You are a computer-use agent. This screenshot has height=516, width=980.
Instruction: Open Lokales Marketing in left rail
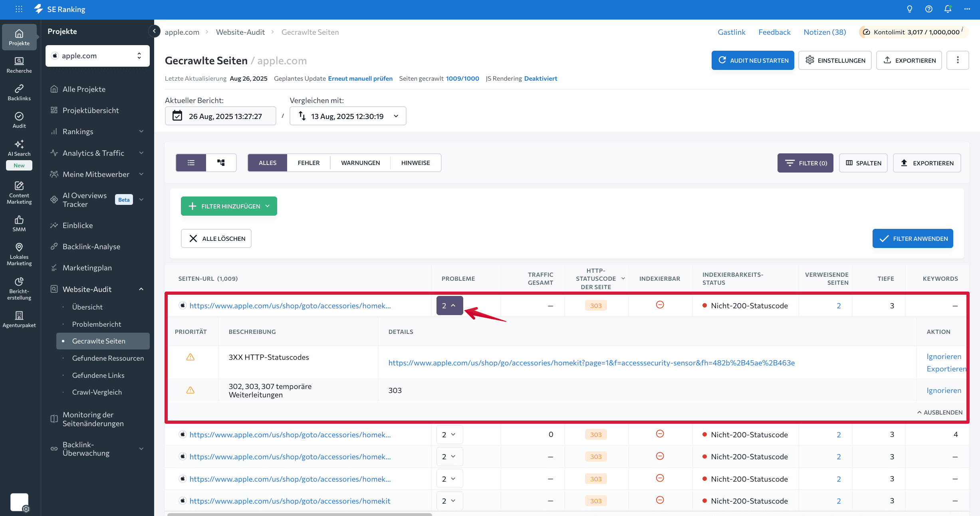click(x=19, y=254)
